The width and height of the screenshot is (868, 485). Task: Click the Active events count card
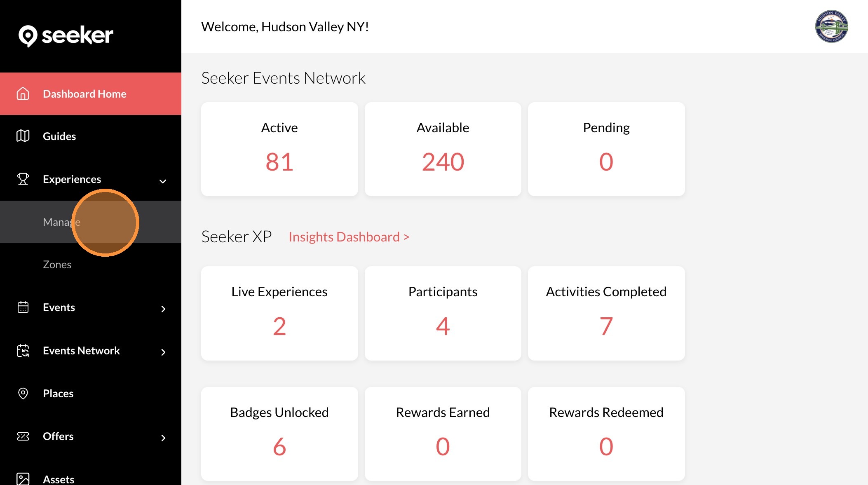point(279,149)
